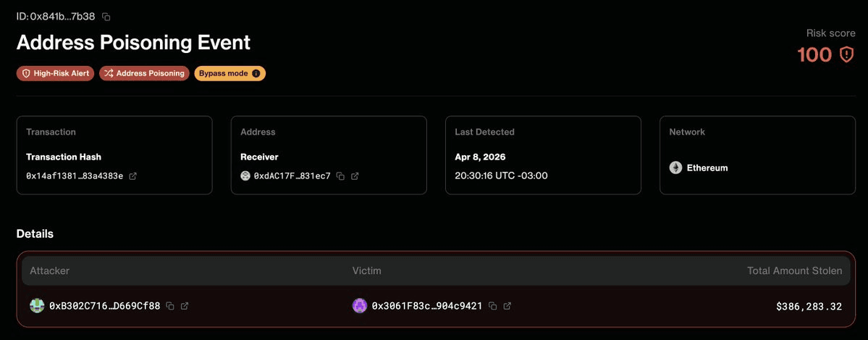
Task: Select the Address Poisoning tag
Action: (x=144, y=73)
